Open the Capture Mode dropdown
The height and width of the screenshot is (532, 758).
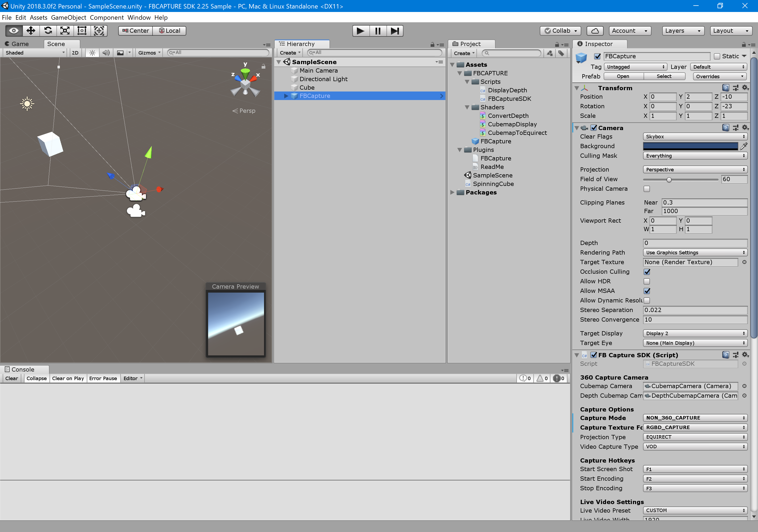695,418
